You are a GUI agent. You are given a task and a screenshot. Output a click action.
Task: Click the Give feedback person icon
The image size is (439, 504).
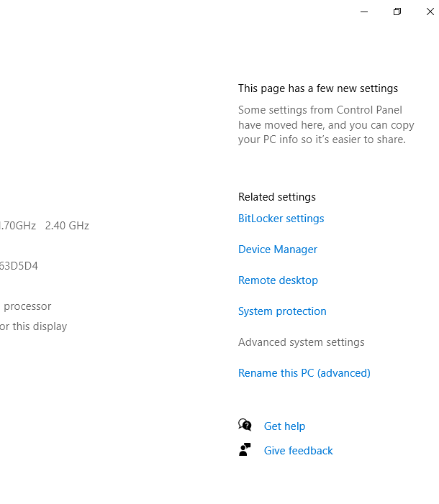click(245, 449)
